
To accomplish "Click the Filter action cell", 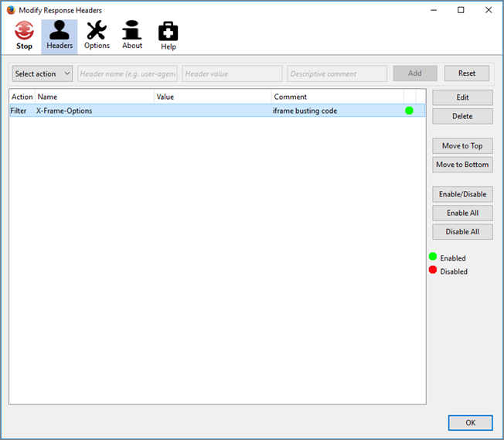I will point(19,111).
